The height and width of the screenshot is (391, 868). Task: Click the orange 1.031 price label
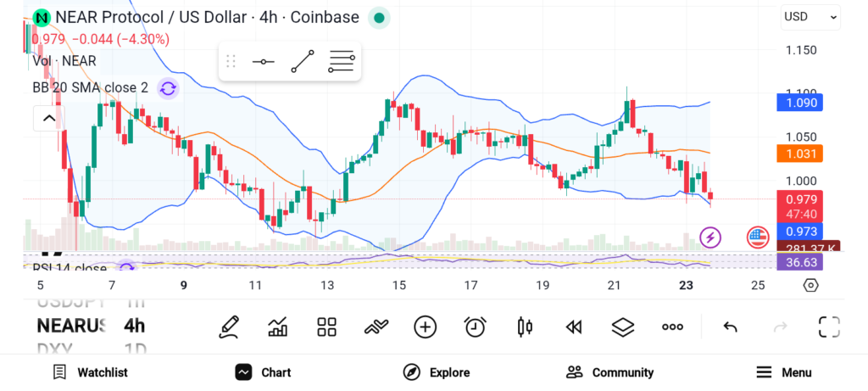(799, 154)
